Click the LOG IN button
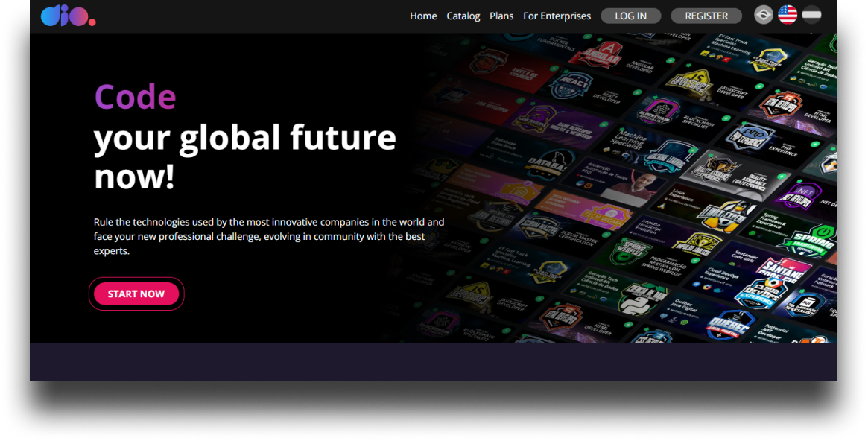 point(630,16)
